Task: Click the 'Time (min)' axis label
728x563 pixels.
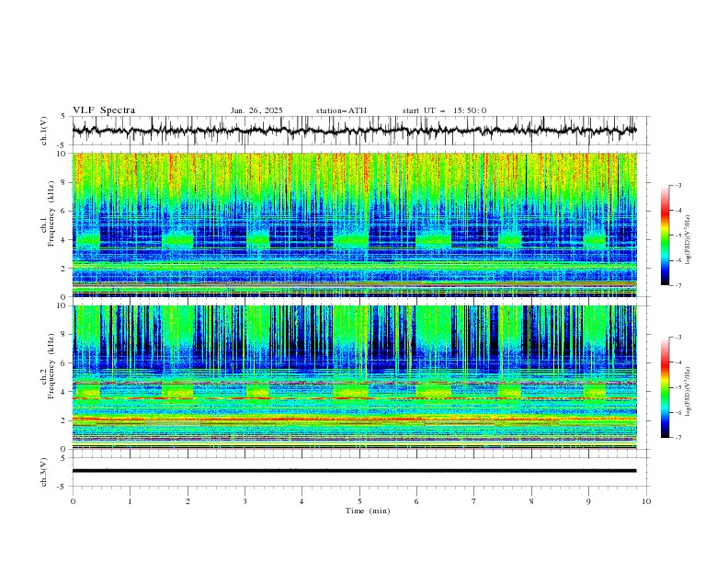Action: (368, 511)
